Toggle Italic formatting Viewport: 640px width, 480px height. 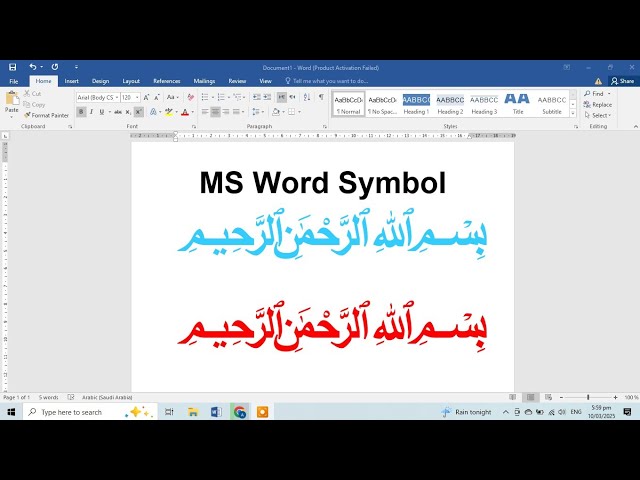91,112
